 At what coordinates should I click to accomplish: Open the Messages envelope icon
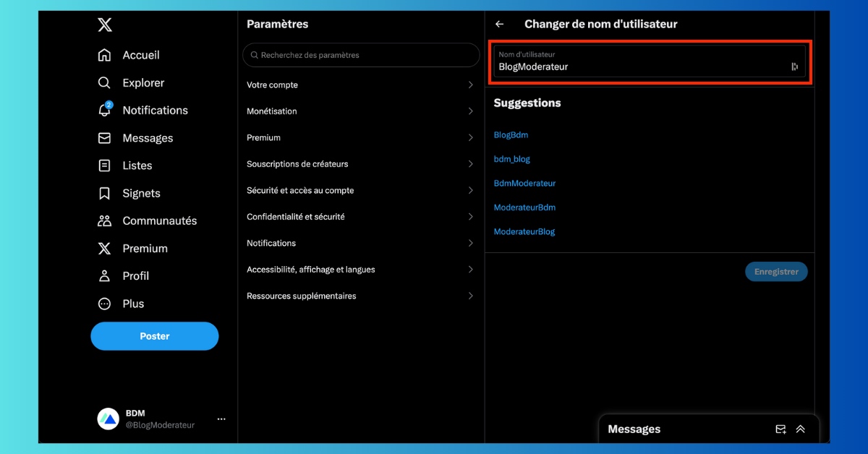(105, 138)
